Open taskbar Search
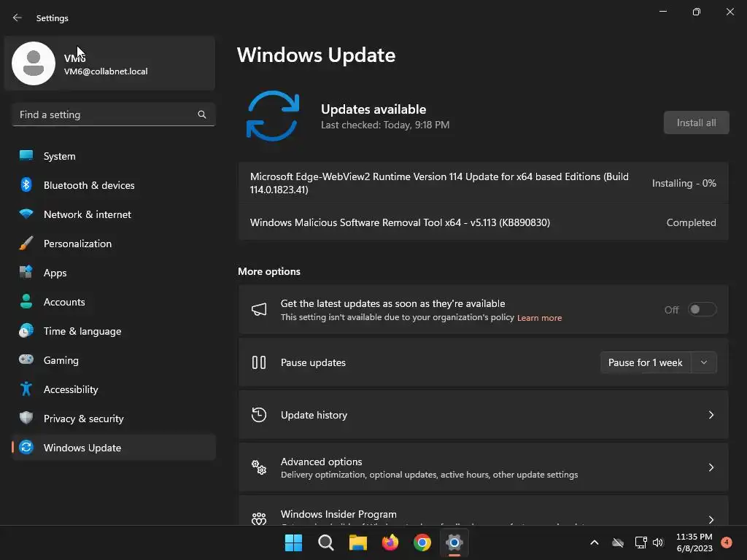Image resolution: width=747 pixels, height=560 pixels. tap(326, 542)
